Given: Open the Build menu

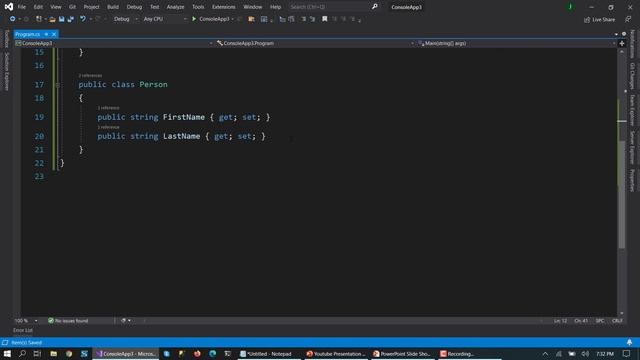Looking at the screenshot, I should click(x=113, y=7).
